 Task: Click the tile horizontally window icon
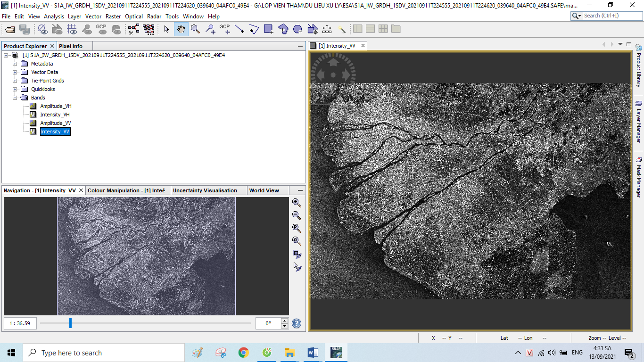point(358,29)
